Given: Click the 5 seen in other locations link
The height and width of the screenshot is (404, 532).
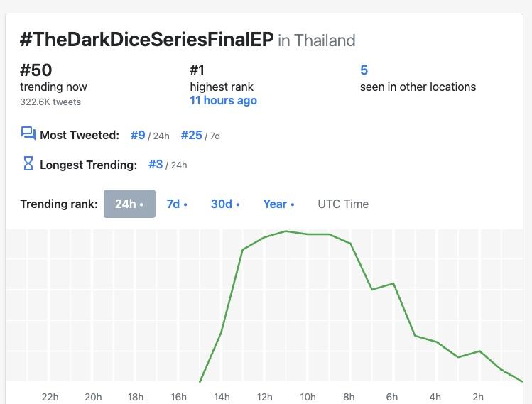Looking at the screenshot, I should [364, 70].
